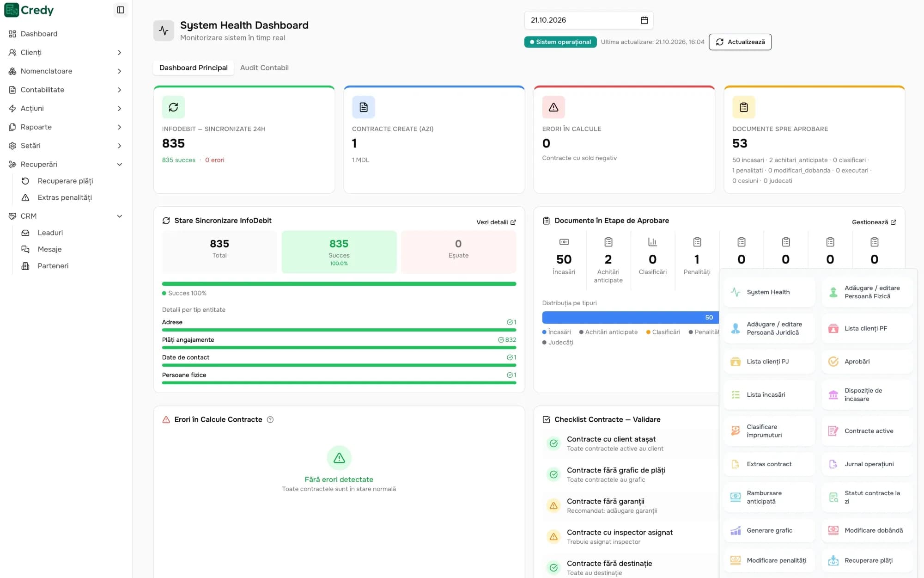This screenshot has height=578, width=924.
Task: Click the 835 Succes tile
Action: (x=339, y=252)
